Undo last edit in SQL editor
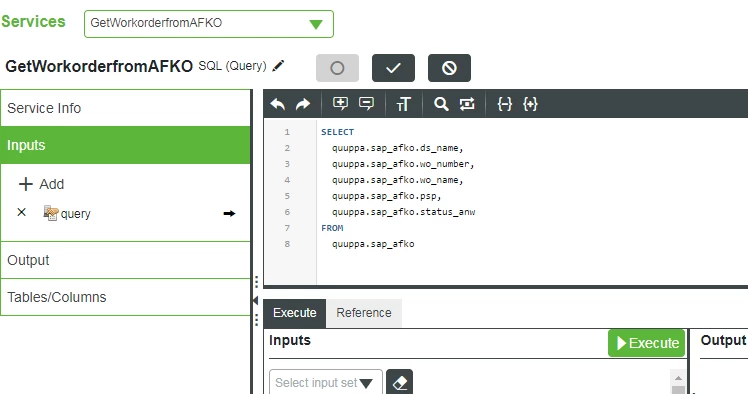748x394 pixels. 278,104
